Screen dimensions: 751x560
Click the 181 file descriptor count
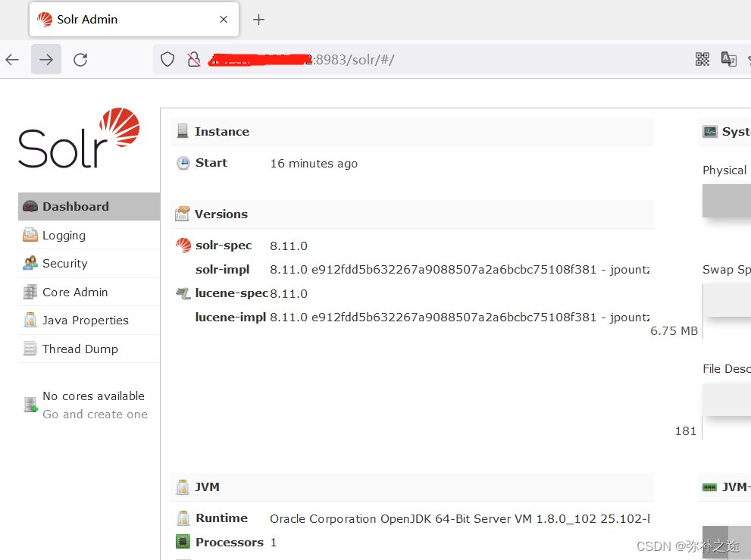pos(685,431)
